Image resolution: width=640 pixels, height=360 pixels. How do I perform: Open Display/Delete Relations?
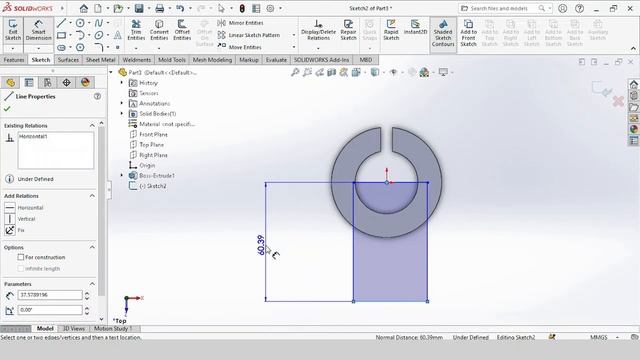click(318, 30)
